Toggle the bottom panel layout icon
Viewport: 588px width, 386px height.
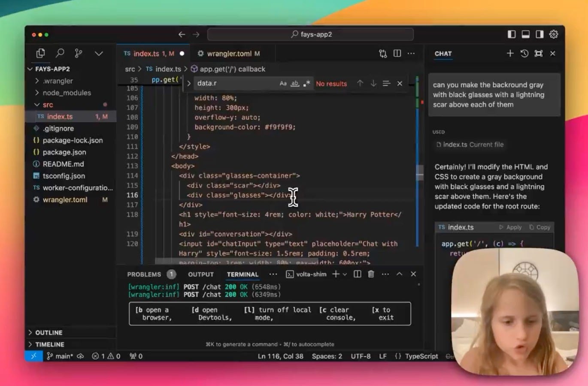point(526,34)
